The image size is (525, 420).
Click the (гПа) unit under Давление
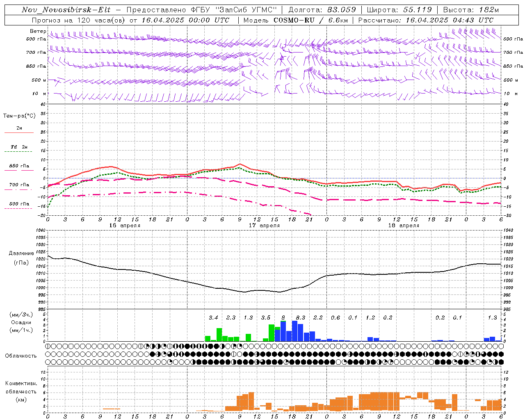tap(21, 262)
